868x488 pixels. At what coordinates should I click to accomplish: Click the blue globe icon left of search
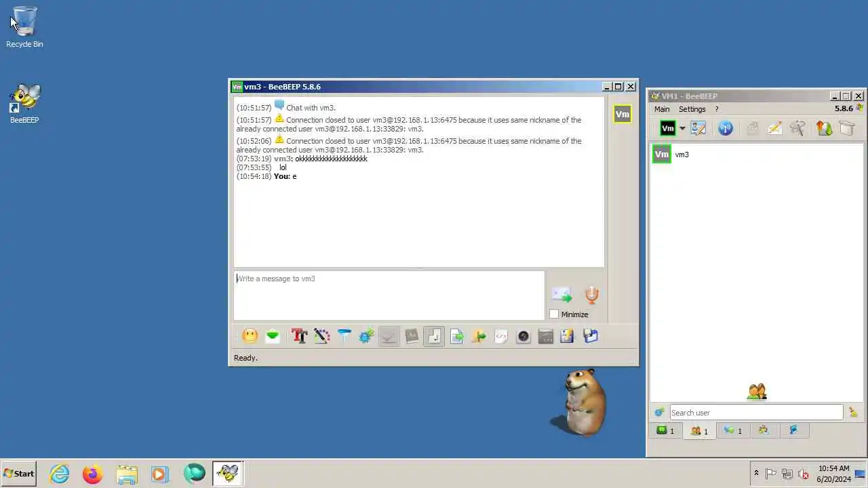(659, 412)
